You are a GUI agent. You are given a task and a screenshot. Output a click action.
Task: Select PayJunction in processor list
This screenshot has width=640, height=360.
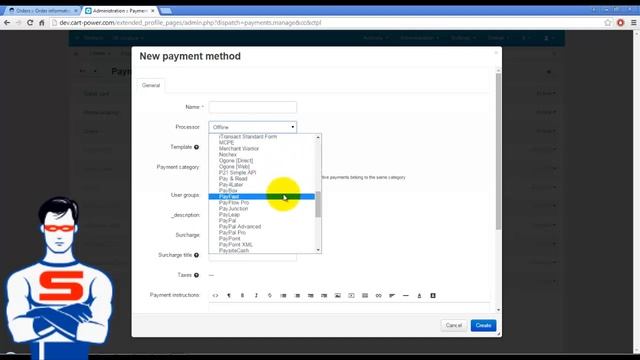[233, 209]
